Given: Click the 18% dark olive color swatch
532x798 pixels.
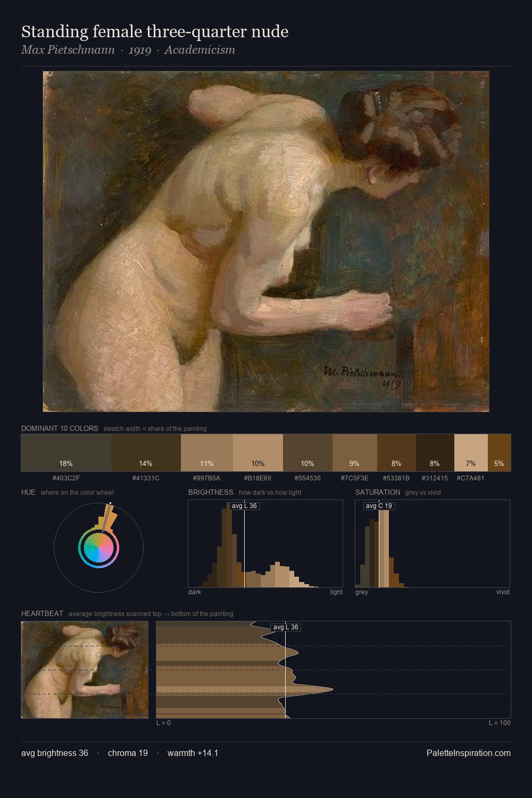Looking at the screenshot, I should pyautogui.click(x=66, y=453).
